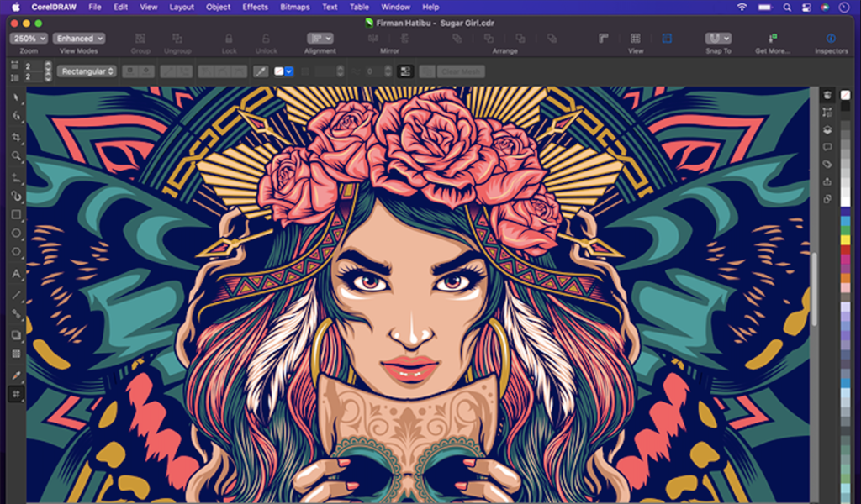Select the Ellipse tool
This screenshot has height=504, width=861.
[x=16, y=233]
